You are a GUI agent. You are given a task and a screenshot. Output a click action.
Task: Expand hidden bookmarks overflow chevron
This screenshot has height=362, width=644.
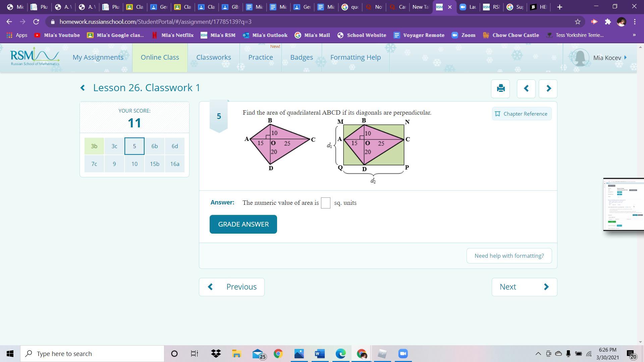coord(634,35)
